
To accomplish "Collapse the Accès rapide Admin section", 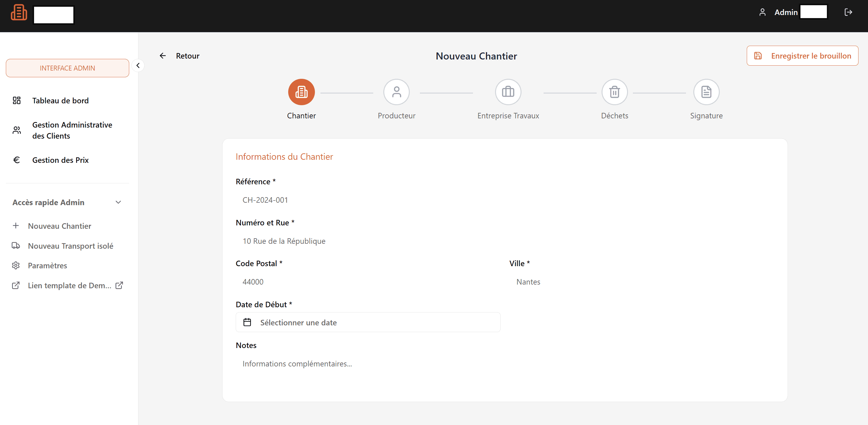I will coord(118,202).
